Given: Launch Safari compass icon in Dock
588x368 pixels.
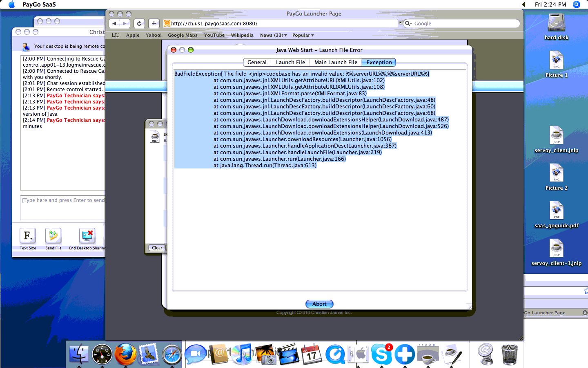Looking at the screenshot, I should click(x=171, y=354).
